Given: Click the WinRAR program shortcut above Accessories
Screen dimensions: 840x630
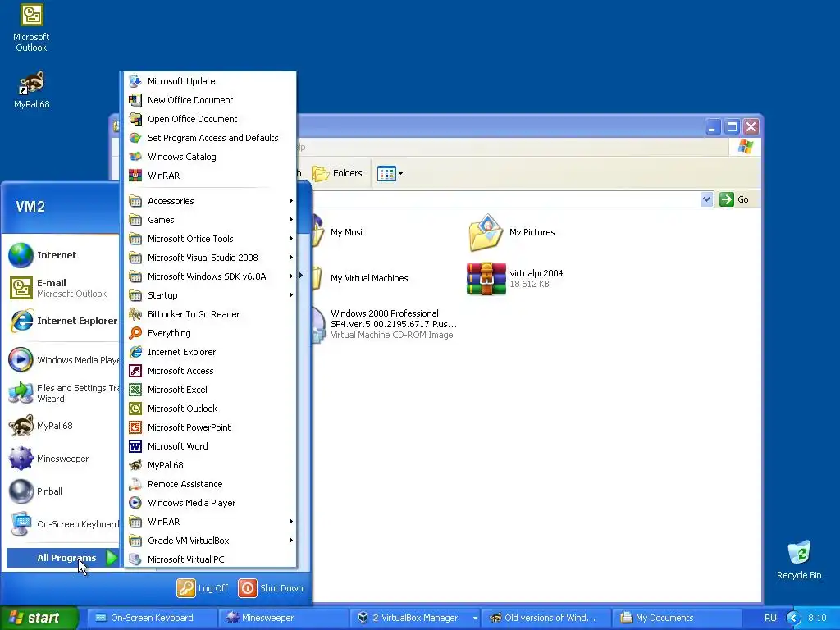Looking at the screenshot, I should [210, 176].
